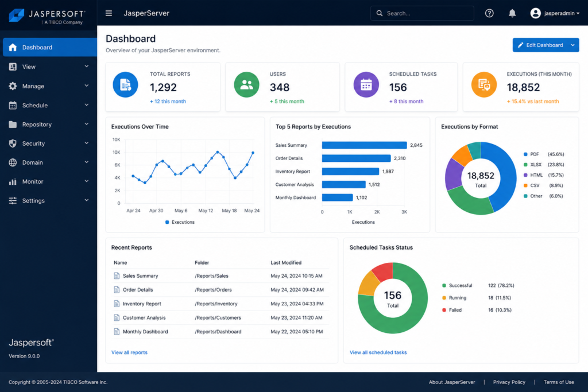The width and height of the screenshot is (588, 392).
Task: Open the notifications bell icon
Action: coord(512,13)
